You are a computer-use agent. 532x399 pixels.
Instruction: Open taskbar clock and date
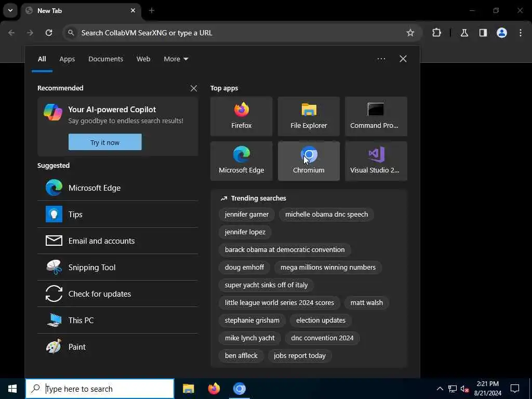click(x=487, y=389)
